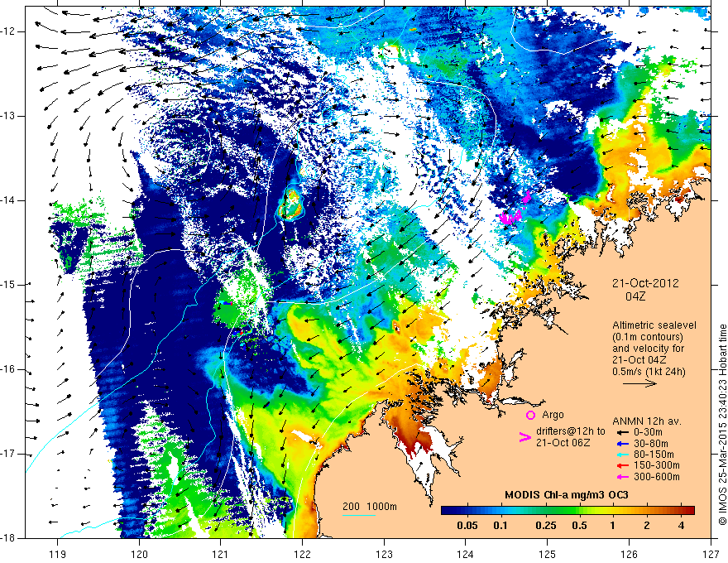Click latitude axis label -12
The width and height of the screenshot is (728, 563).
[x=8, y=31]
